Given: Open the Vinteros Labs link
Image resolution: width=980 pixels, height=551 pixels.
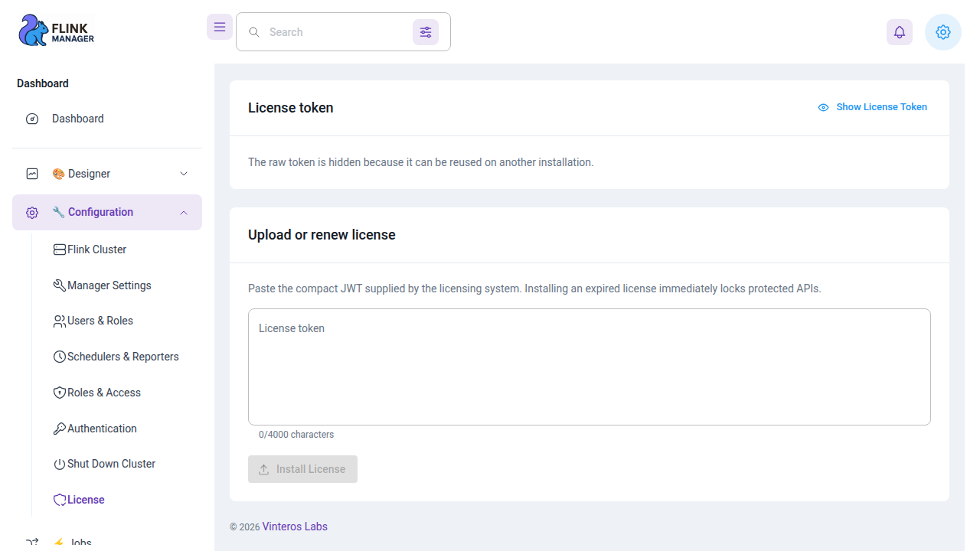Looking at the screenshot, I should tap(295, 527).
